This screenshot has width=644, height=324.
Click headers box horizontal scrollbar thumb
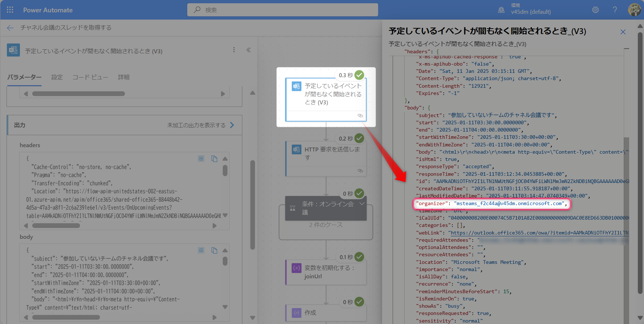point(56,225)
